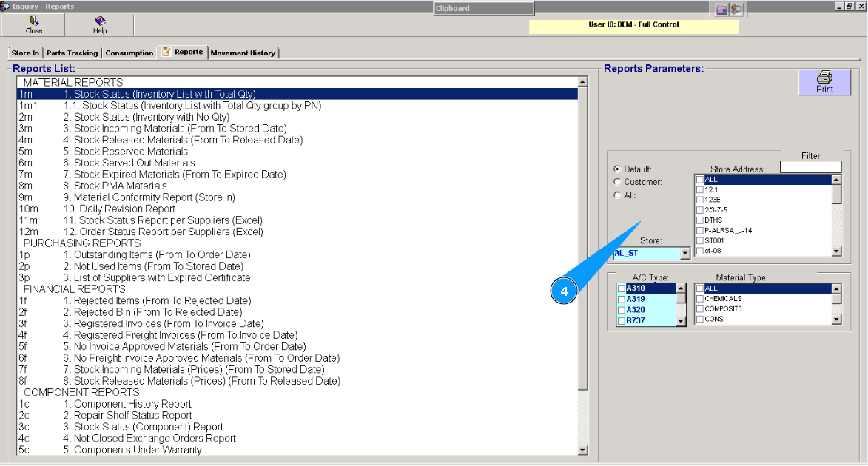Image resolution: width=868 pixels, height=466 pixels.
Task: Check ALL in Store Address list
Action: click(700, 180)
